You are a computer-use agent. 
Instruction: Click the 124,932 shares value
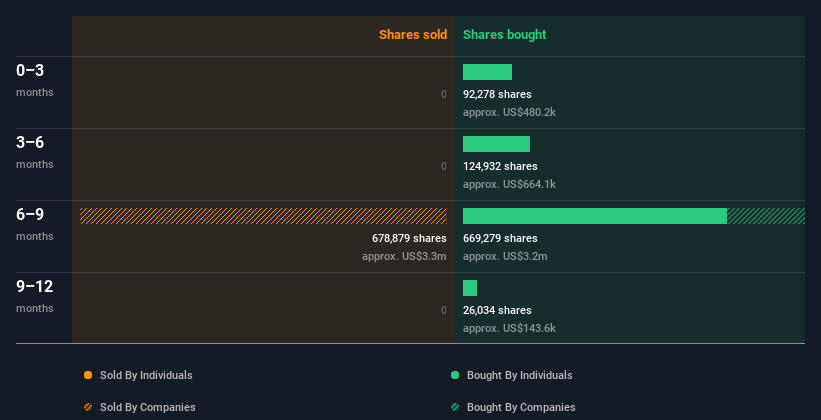click(x=500, y=166)
